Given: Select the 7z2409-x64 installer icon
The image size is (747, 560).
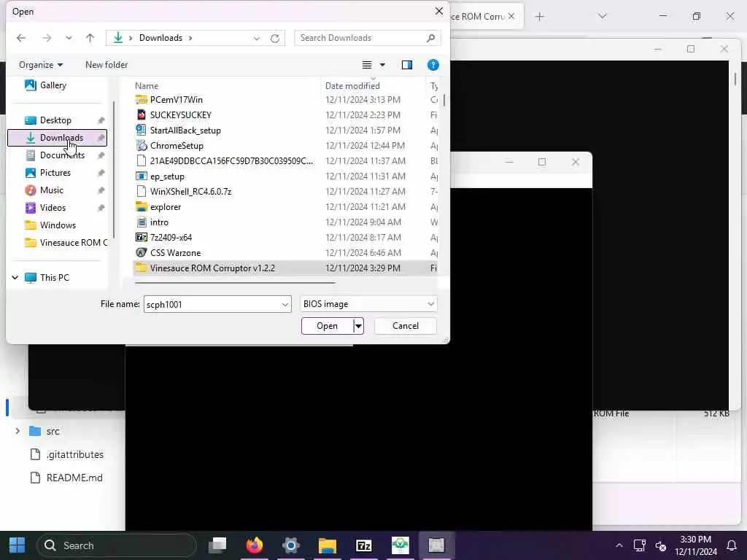Looking at the screenshot, I should [x=141, y=237].
